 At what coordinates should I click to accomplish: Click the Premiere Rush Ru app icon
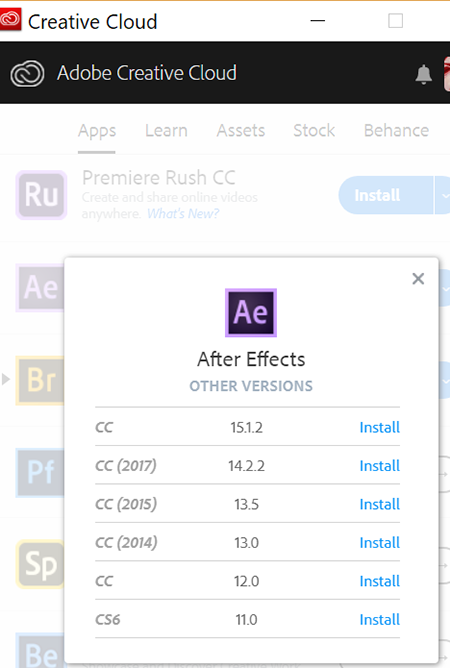pyautogui.click(x=41, y=195)
